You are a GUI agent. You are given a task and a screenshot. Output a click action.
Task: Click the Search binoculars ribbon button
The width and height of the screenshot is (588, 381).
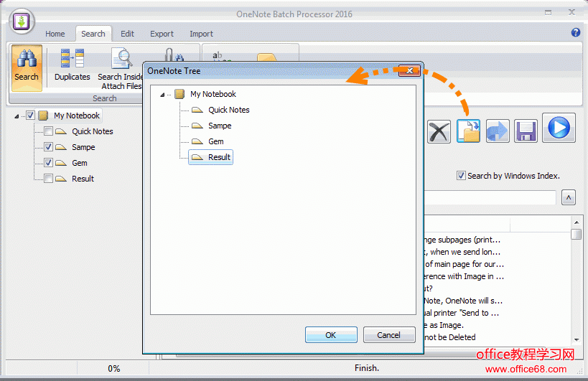tap(27, 68)
